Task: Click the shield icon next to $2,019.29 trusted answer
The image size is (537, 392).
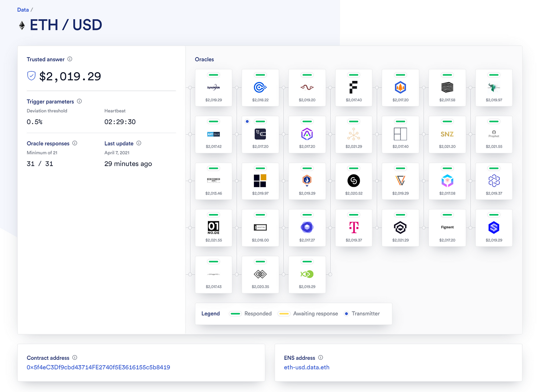Action: (x=31, y=76)
